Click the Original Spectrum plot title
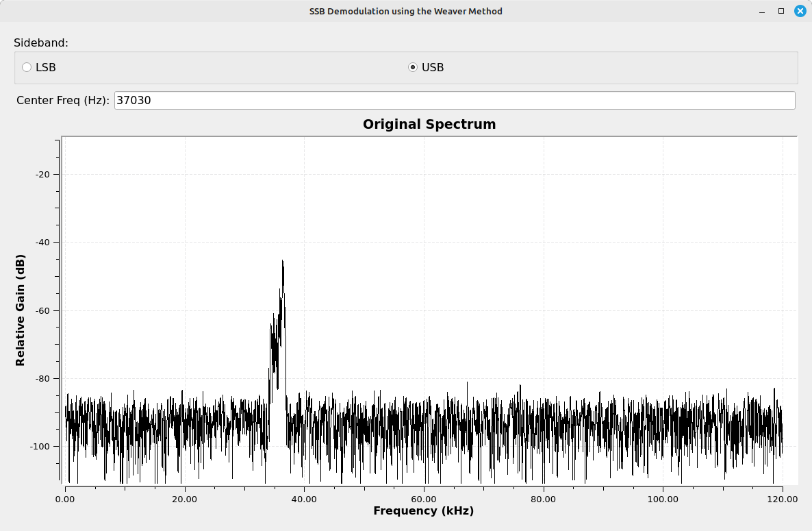 (429, 124)
